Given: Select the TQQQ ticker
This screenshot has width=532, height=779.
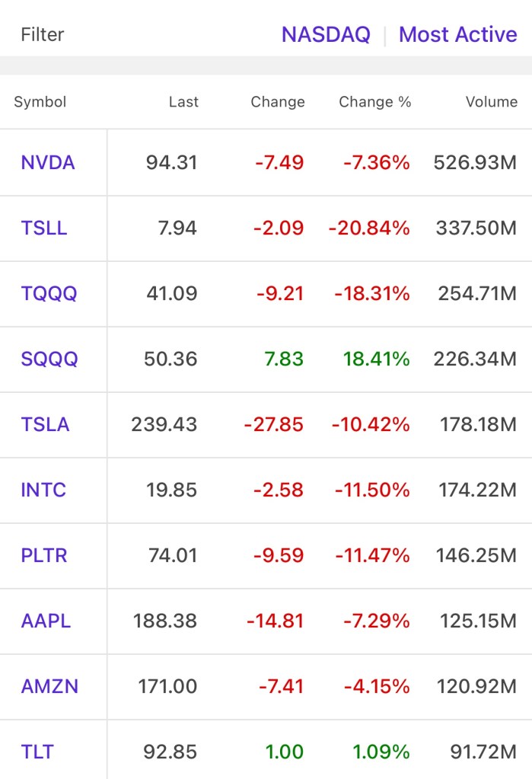Looking at the screenshot, I should 49,293.
